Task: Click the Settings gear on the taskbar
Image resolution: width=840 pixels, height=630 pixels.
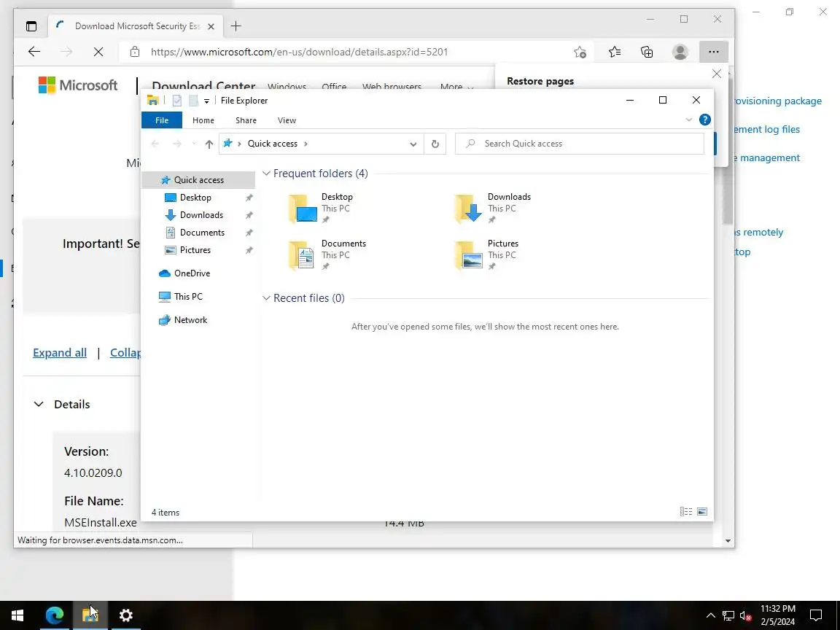Action: [126, 615]
